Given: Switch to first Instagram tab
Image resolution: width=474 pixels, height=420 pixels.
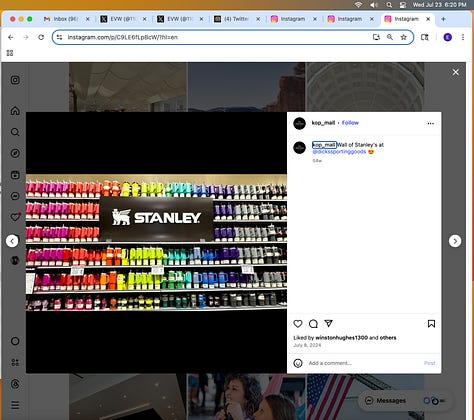Looking at the screenshot, I should 294,19.
